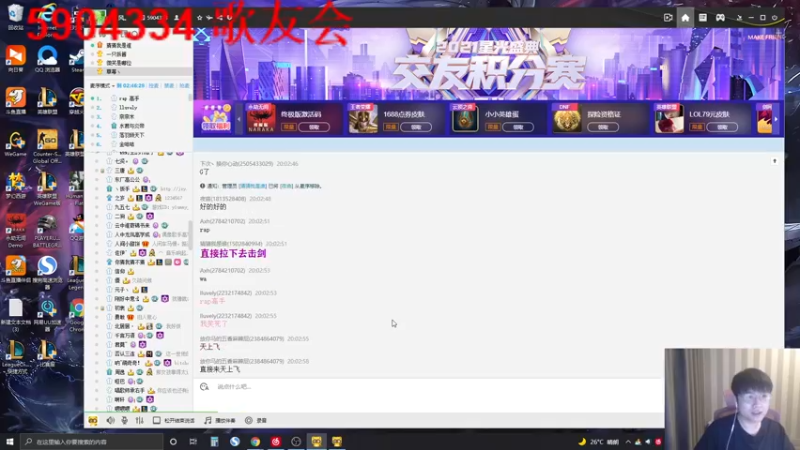Viewport: 800px width, 450px height.
Task: Claim the 1688点券皮肤 reward
Action: pos(416,127)
